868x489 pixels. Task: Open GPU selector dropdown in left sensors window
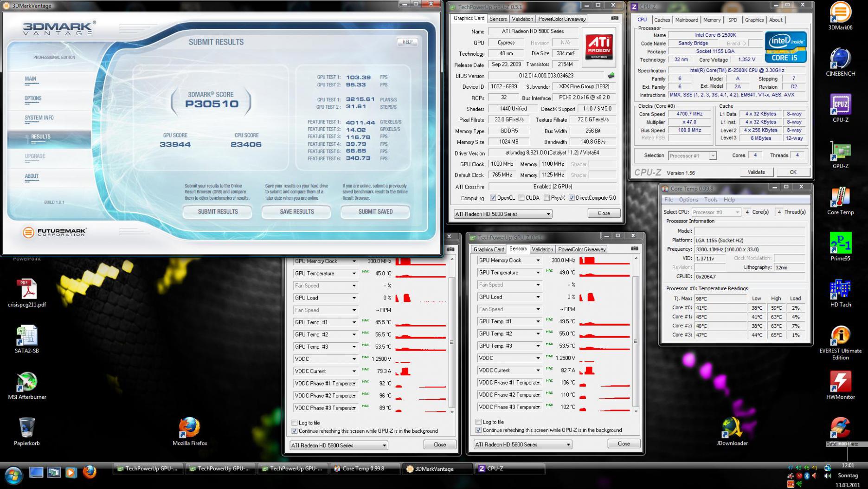coord(339,445)
